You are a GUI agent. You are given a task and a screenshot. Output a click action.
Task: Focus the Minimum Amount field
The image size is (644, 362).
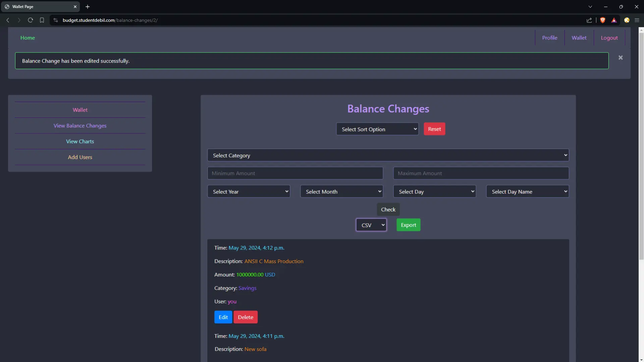[x=295, y=173]
